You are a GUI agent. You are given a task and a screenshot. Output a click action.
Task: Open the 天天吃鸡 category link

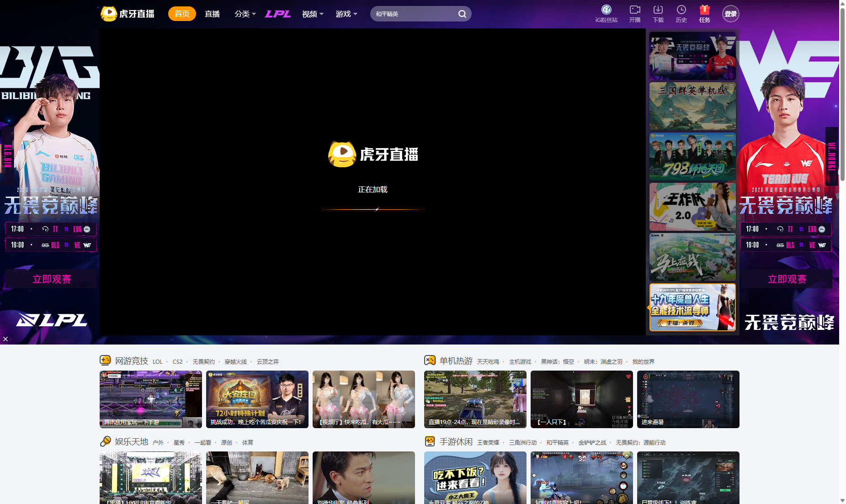click(x=488, y=361)
